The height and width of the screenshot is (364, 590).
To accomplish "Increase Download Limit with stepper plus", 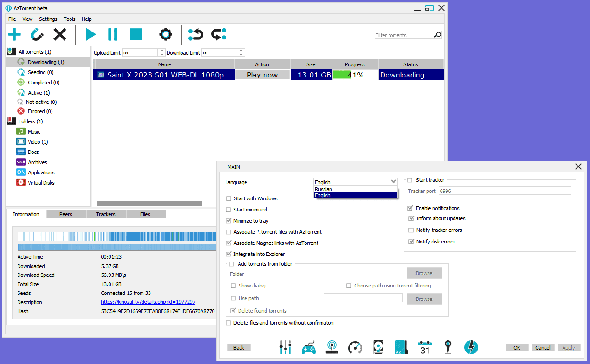I will tap(241, 51).
